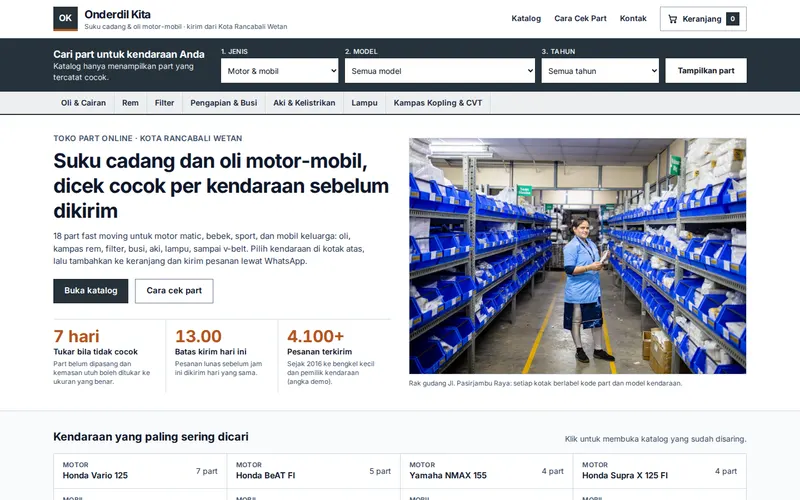Open the Pengapian & Busi category

223,103
